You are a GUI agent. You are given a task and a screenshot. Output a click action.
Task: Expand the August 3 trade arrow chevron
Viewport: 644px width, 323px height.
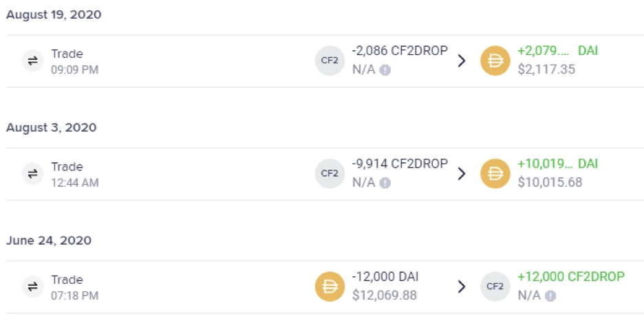pyautogui.click(x=462, y=174)
